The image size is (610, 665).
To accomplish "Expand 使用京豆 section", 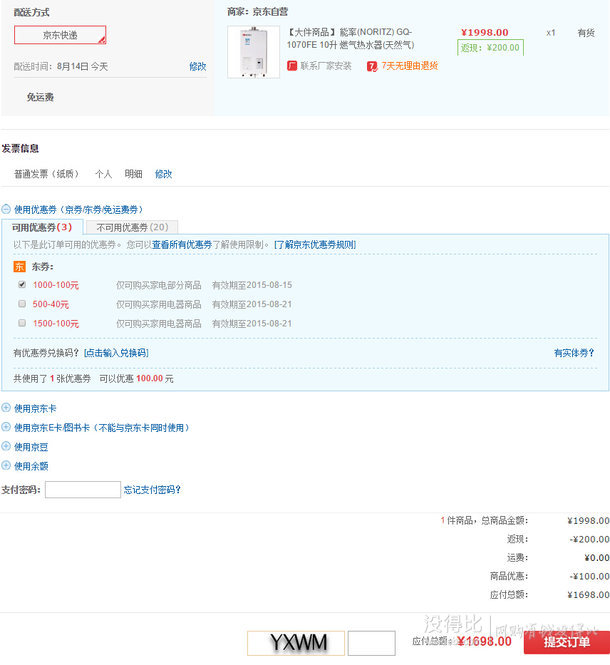I will coord(6,446).
